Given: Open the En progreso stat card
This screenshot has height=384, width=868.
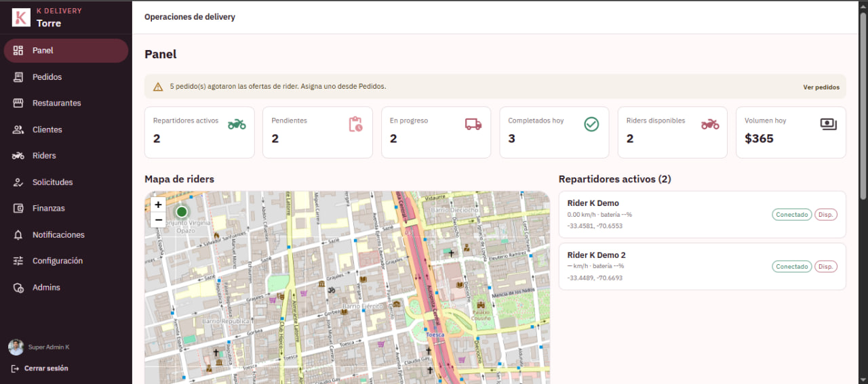Looking at the screenshot, I should [436, 132].
